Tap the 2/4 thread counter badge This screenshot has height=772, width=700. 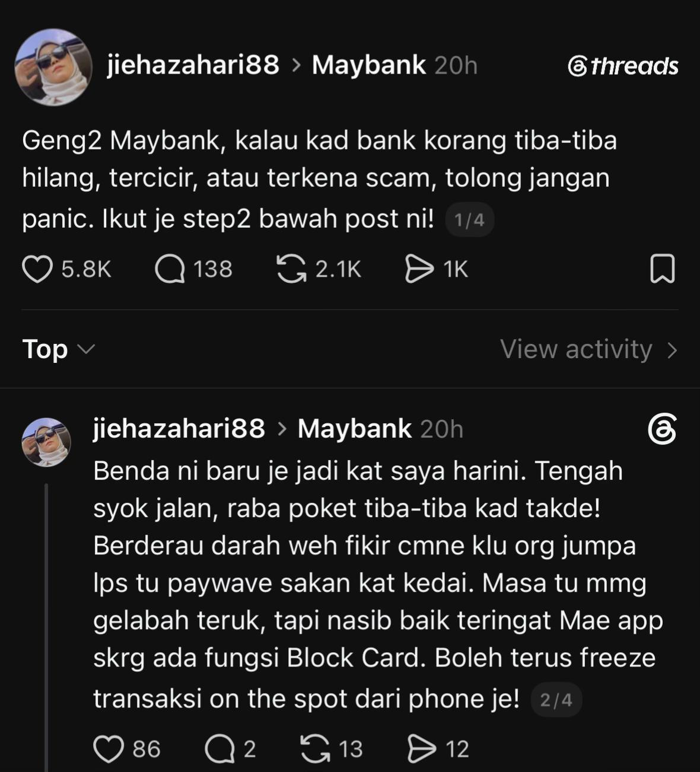point(556,700)
